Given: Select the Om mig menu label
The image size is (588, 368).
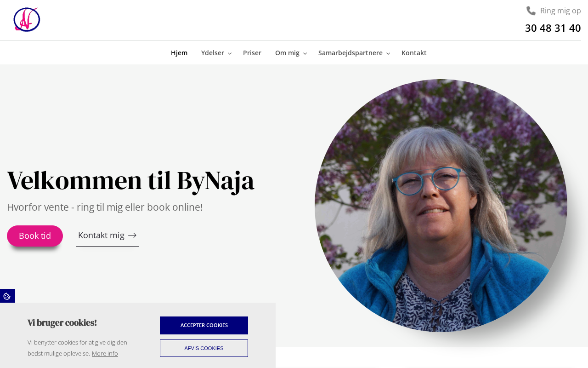Looking at the screenshot, I should (x=287, y=53).
